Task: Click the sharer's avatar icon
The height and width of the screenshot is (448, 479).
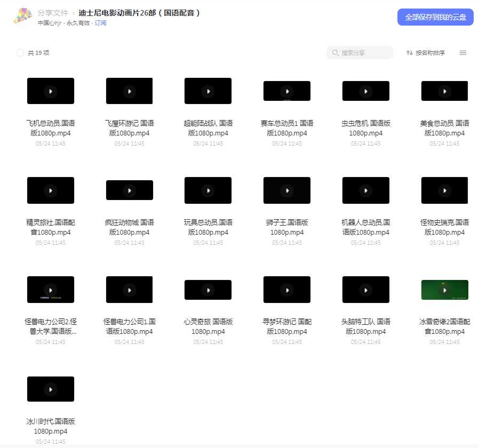Action: 23,16
